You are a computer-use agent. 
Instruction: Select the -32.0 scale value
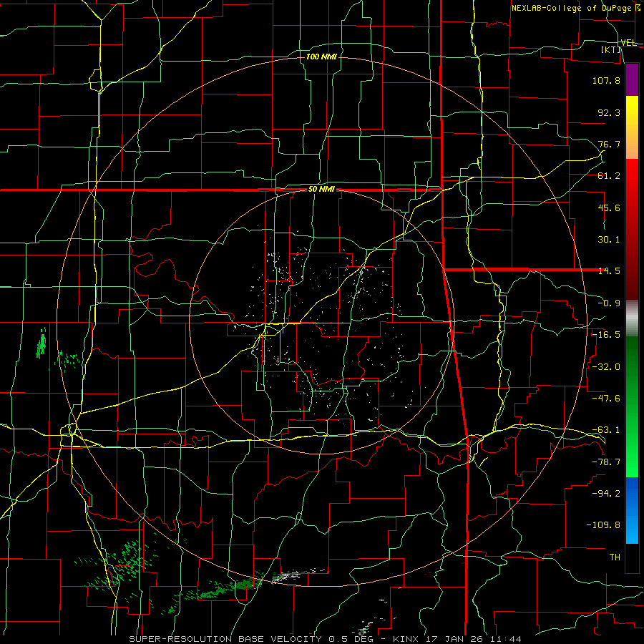pos(606,367)
